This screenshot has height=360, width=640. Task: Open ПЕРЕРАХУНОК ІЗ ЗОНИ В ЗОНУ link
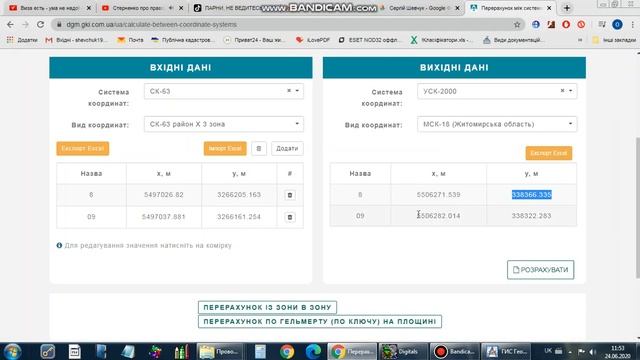pyautogui.click(x=267, y=307)
